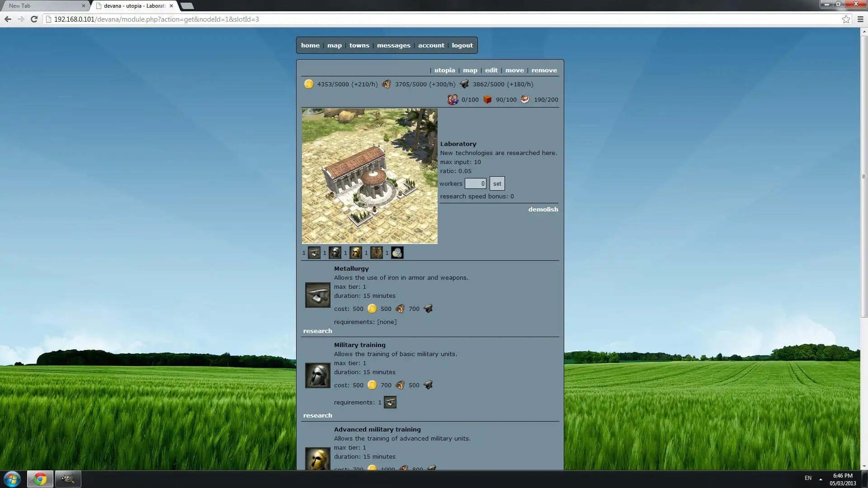Click the wood resource icon in header
Screen dimensions: 868x488
(386, 84)
